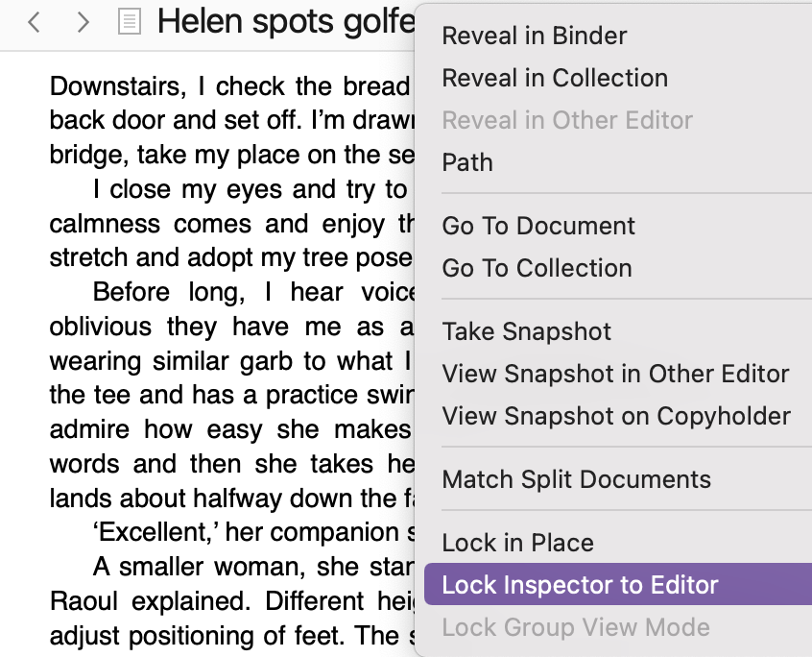Place cursor in 'Downstairs, I check the bread' line

(231, 86)
